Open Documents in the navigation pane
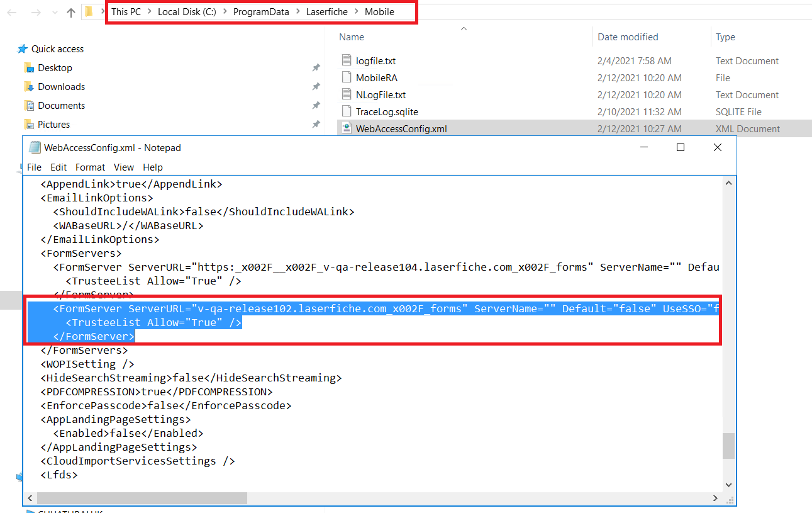Viewport: 812px width, 513px height. coord(62,105)
